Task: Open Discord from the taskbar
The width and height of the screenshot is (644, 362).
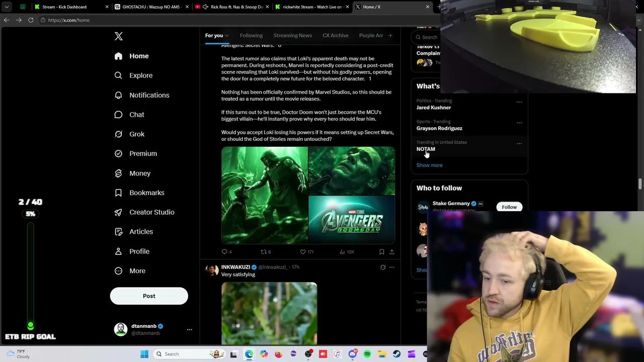Action: coord(352,354)
